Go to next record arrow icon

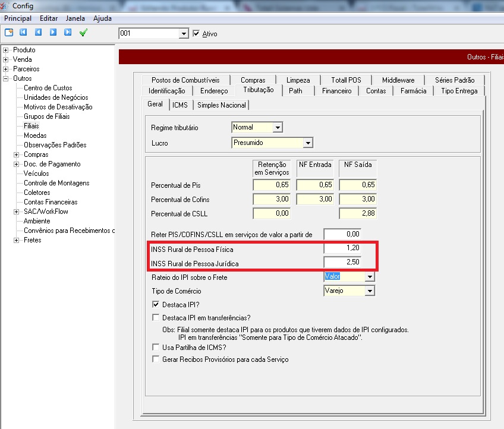point(53,32)
